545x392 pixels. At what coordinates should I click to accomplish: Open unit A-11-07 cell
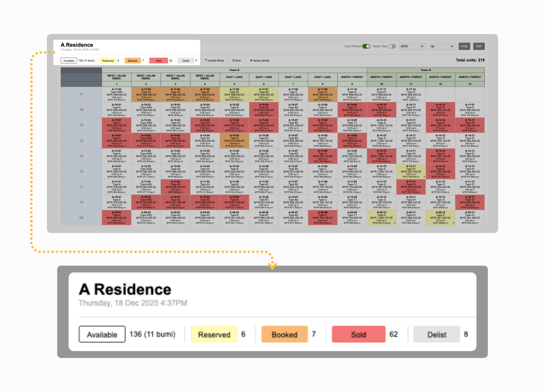click(293, 187)
